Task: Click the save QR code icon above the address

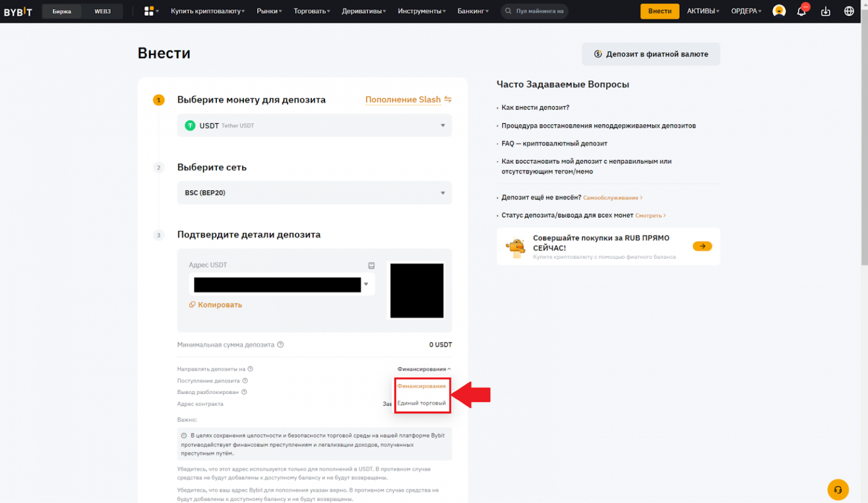Action: 371,264
